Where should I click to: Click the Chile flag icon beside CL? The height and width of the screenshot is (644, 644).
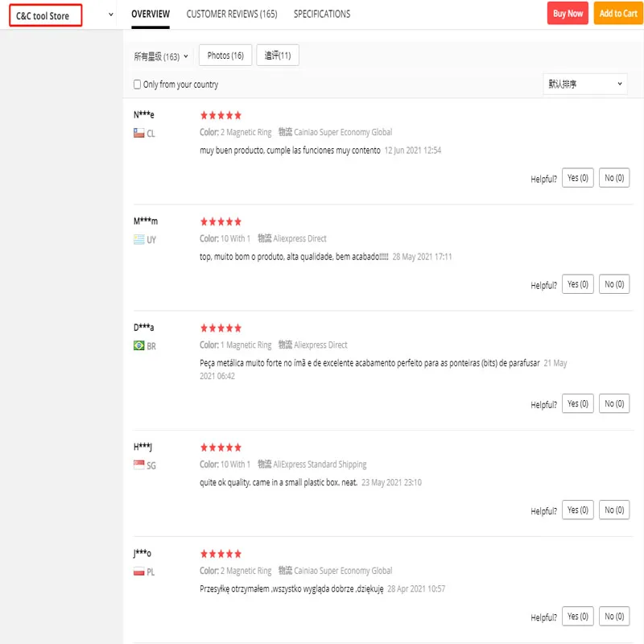click(x=138, y=133)
